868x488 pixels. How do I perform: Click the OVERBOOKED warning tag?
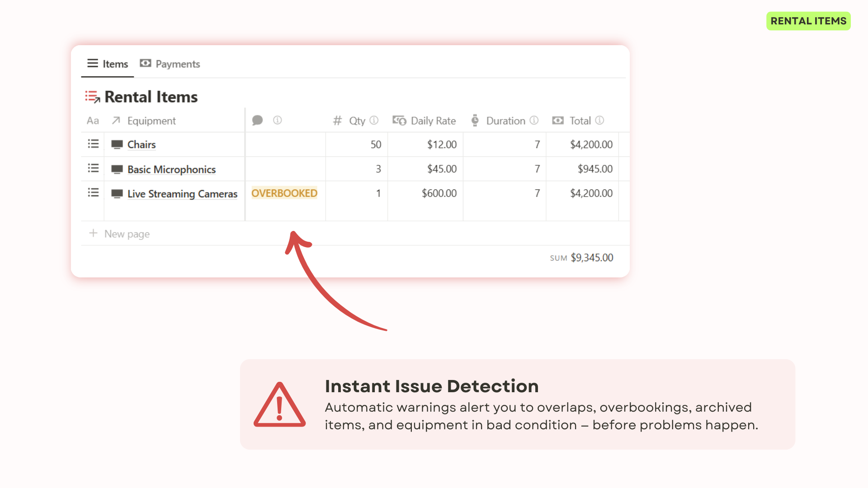284,193
